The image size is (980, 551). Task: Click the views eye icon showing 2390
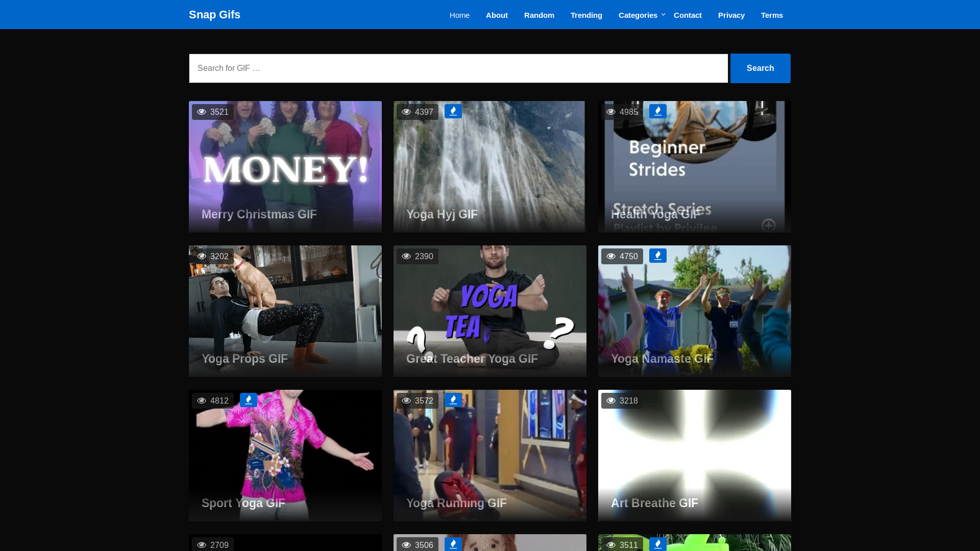(x=406, y=257)
